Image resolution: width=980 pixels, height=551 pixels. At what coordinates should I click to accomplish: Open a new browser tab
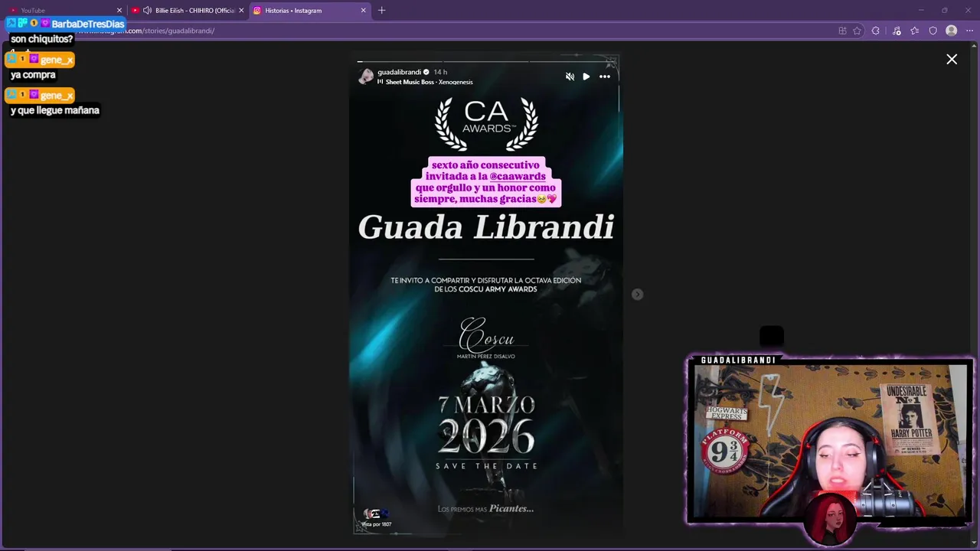pos(381,11)
